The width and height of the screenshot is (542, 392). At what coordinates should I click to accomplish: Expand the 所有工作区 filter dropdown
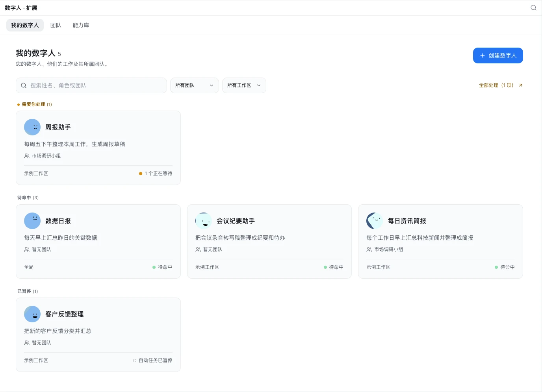(x=244, y=85)
